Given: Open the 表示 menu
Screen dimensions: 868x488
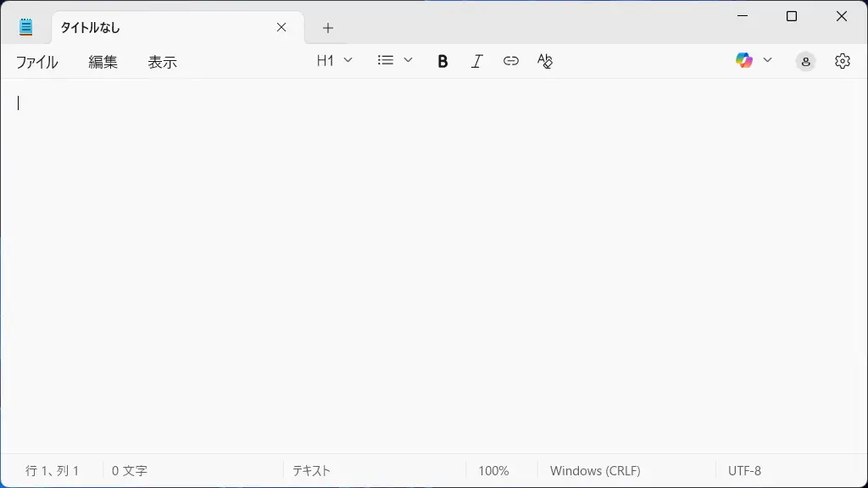Looking at the screenshot, I should pos(163,62).
